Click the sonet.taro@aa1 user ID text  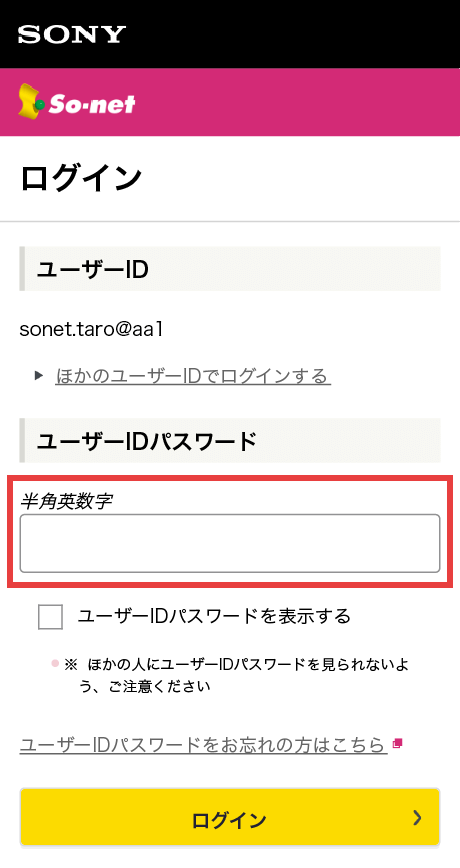[91, 329]
